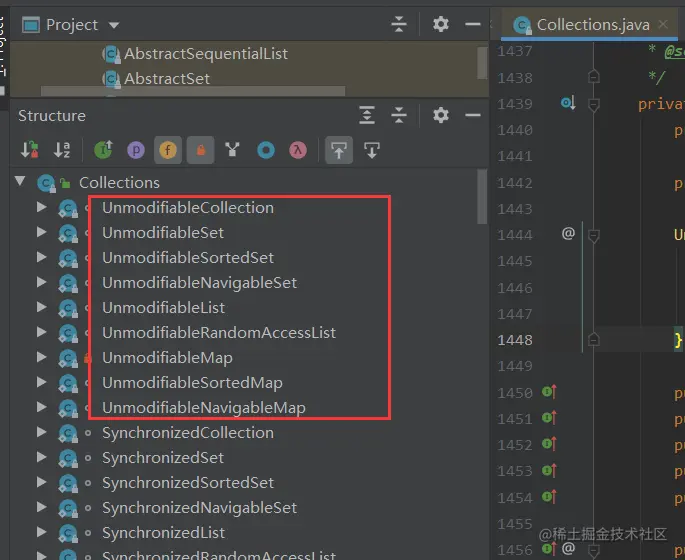Hide the Project panel

coord(473,24)
